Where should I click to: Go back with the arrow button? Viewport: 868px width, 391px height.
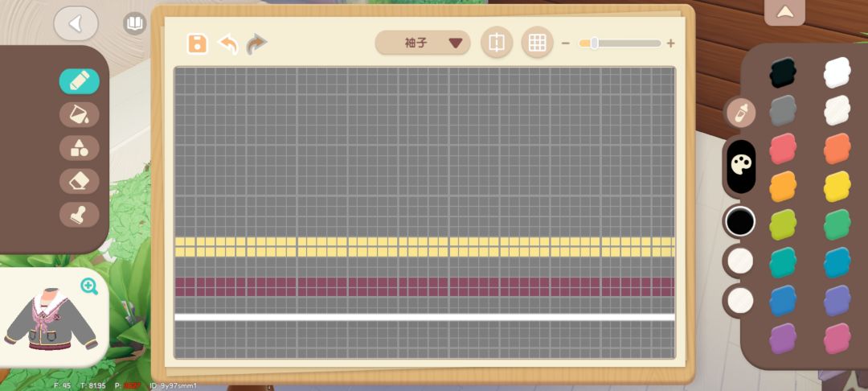76,23
